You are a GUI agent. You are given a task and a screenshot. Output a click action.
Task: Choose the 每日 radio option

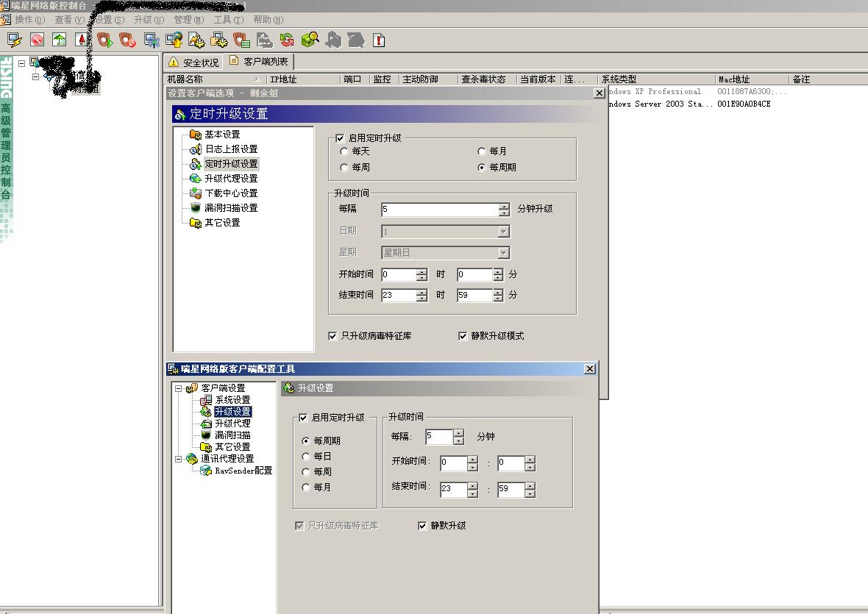(x=306, y=457)
